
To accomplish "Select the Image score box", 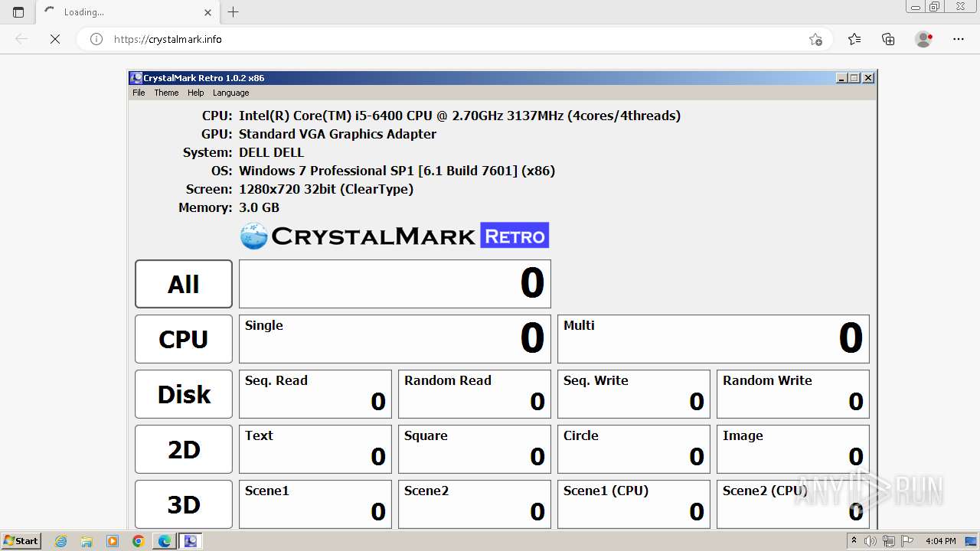I will tap(793, 449).
